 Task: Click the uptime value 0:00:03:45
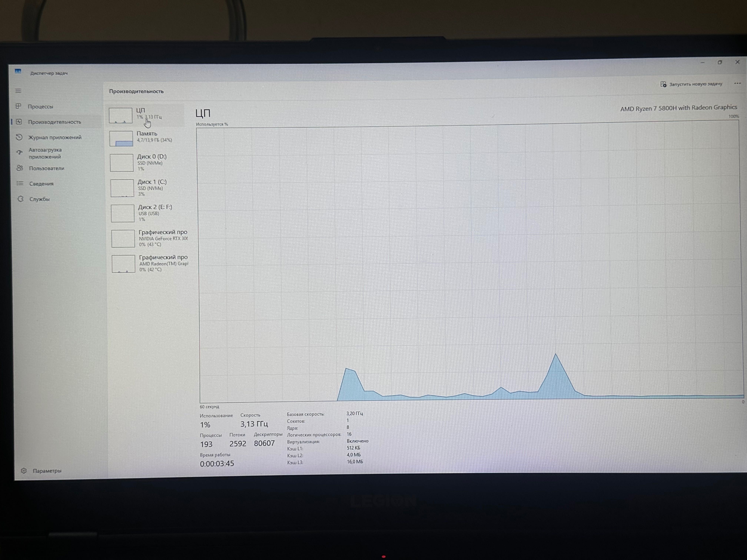click(x=217, y=464)
